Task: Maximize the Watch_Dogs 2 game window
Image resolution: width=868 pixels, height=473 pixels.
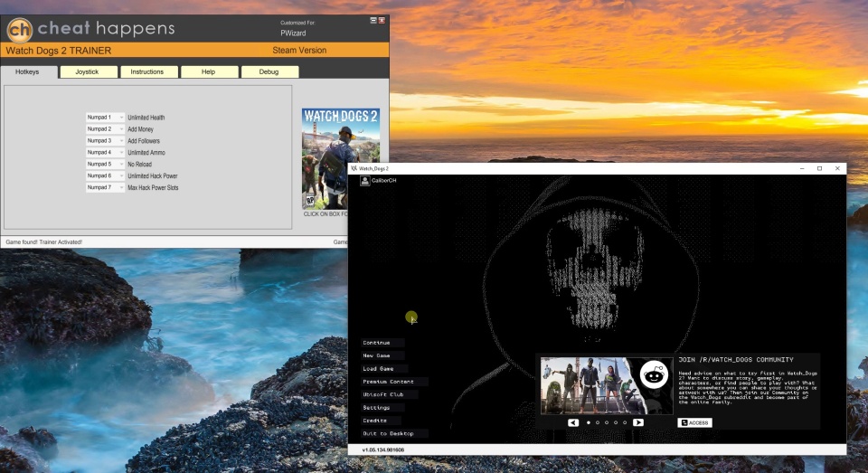Action: coord(820,168)
